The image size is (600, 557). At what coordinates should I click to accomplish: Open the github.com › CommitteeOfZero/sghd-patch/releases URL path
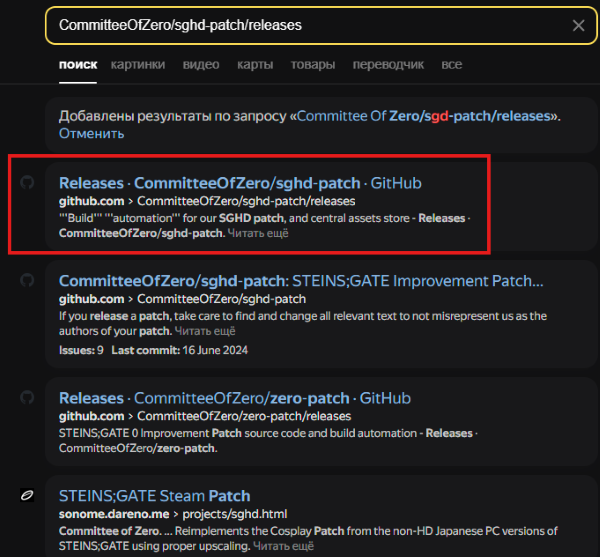click(x=207, y=201)
